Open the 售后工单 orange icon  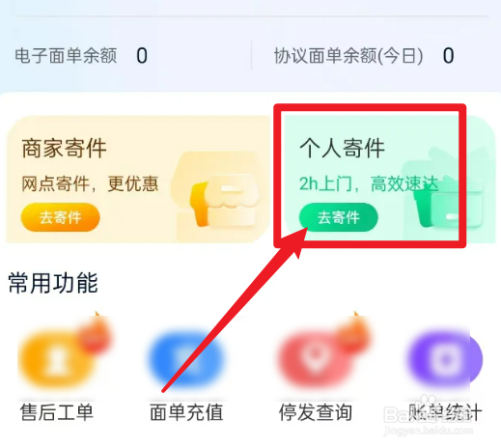point(56,359)
